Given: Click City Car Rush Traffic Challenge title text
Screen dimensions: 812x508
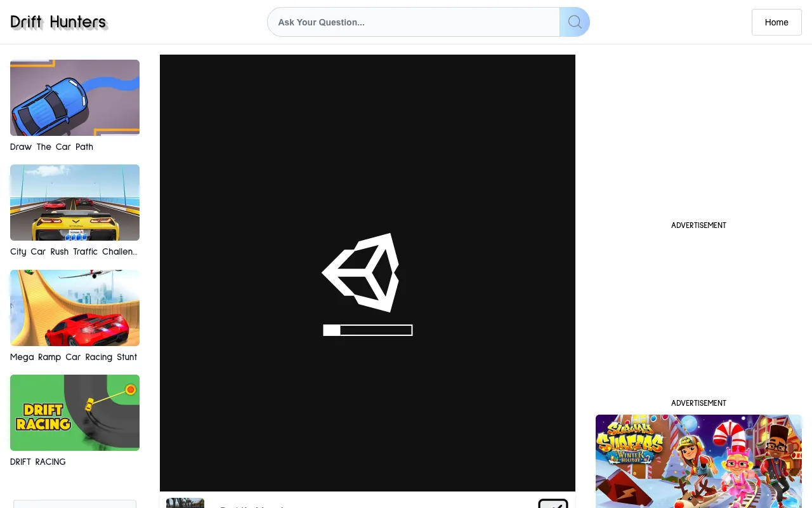Looking at the screenshot, I should 74,251.
